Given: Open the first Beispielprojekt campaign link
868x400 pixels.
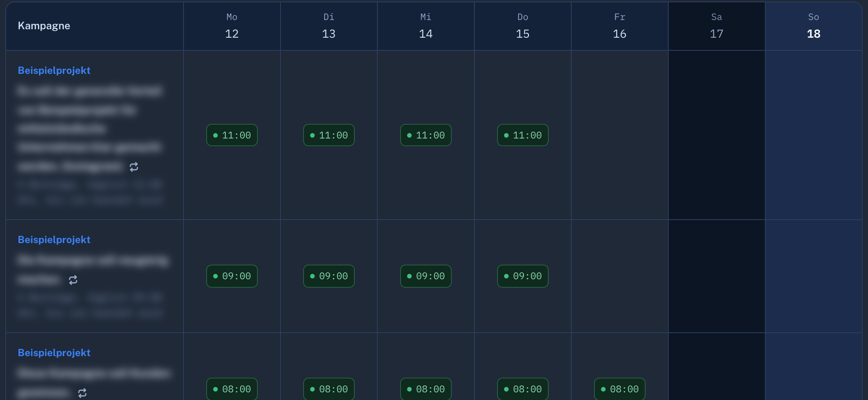Looking at the screenshot, I should (54, 70).
